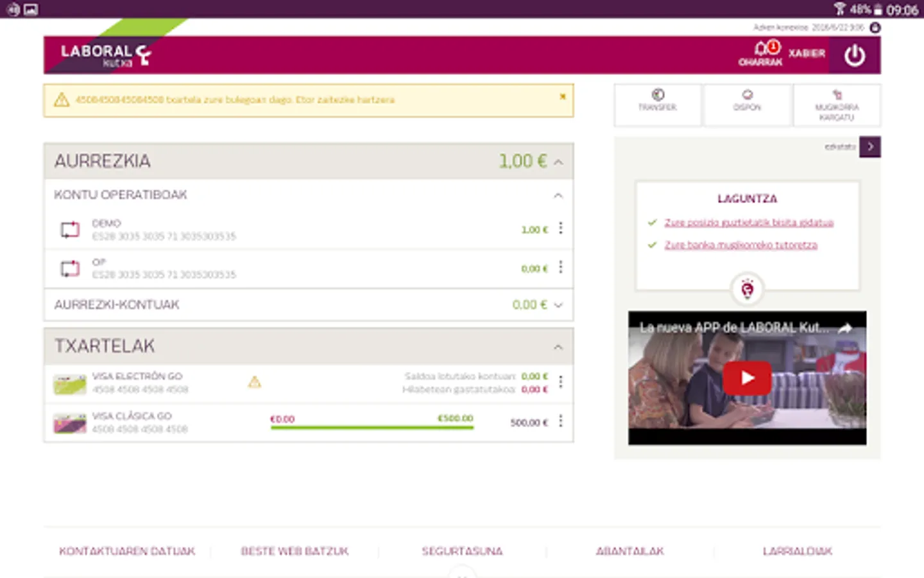This screenshot has height=578, width=924.
Task: Collapse the Txartelak section
Action: (558, 347)
